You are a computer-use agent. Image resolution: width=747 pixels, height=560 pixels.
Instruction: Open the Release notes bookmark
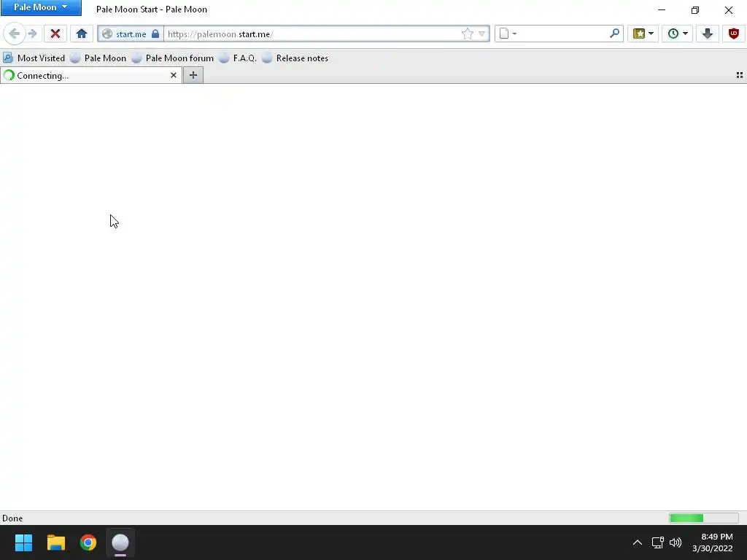point(295,58)
